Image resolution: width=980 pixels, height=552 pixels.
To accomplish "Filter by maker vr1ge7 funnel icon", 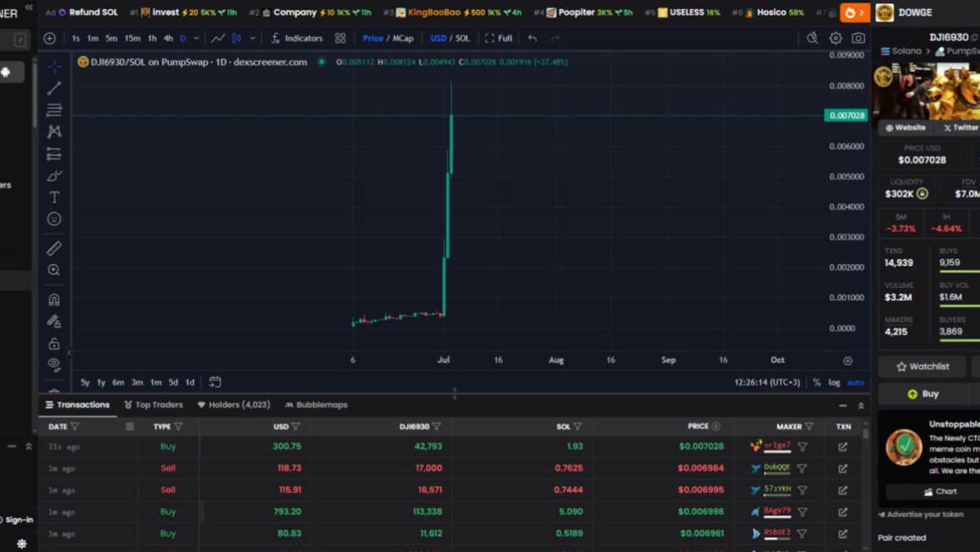I will 802,447.
